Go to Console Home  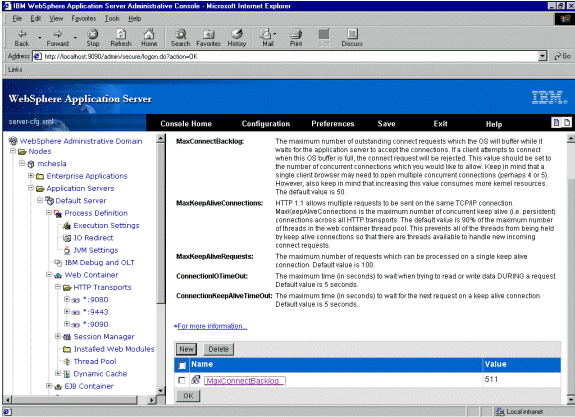click(x=186, y=124)
